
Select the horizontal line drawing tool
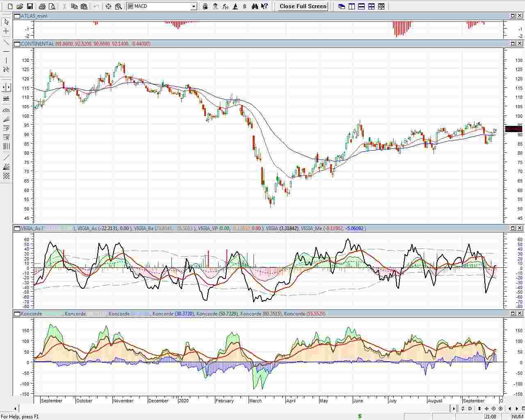6,51
